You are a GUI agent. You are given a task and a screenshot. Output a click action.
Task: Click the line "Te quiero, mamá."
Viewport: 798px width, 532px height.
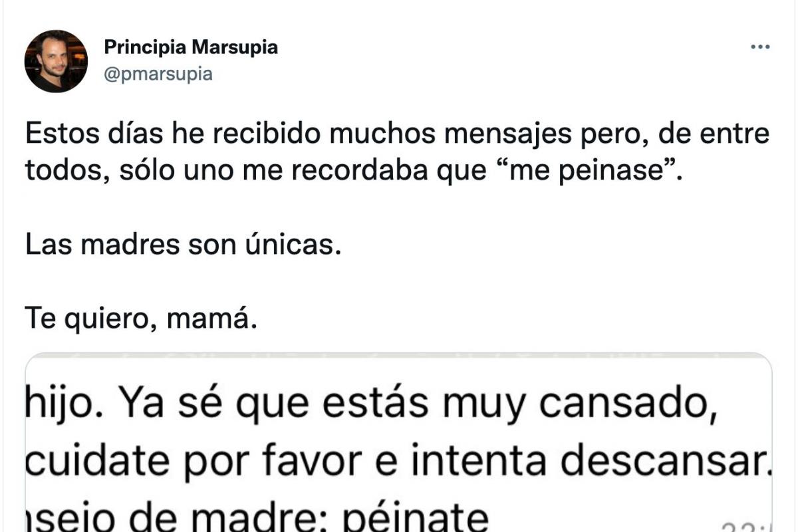(140, 321)
